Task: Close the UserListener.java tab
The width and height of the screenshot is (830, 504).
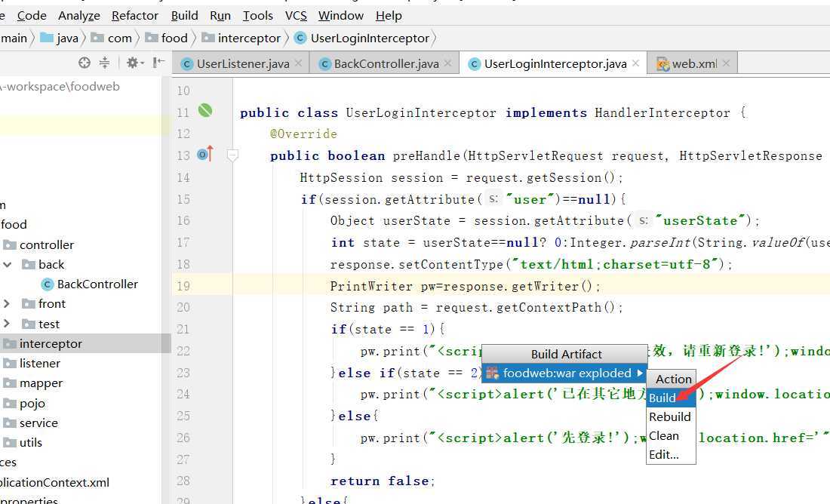Action: pos(299,63)
